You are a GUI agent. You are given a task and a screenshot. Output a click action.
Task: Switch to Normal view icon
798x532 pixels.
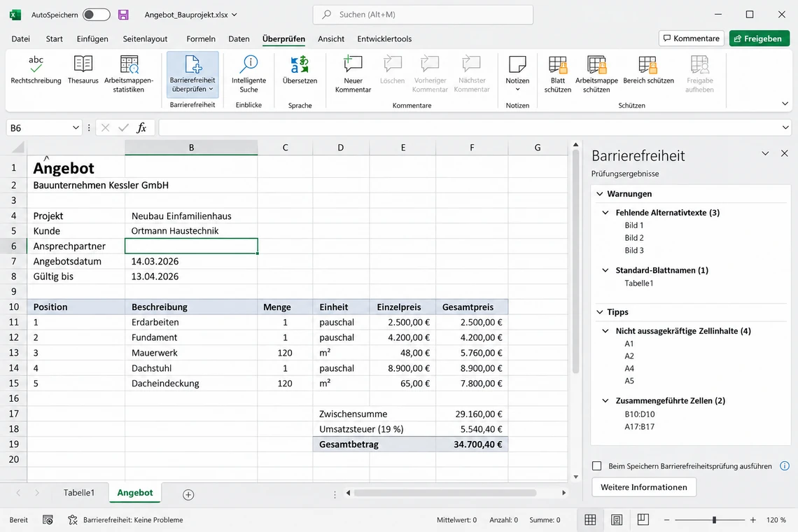pos(590,520)
